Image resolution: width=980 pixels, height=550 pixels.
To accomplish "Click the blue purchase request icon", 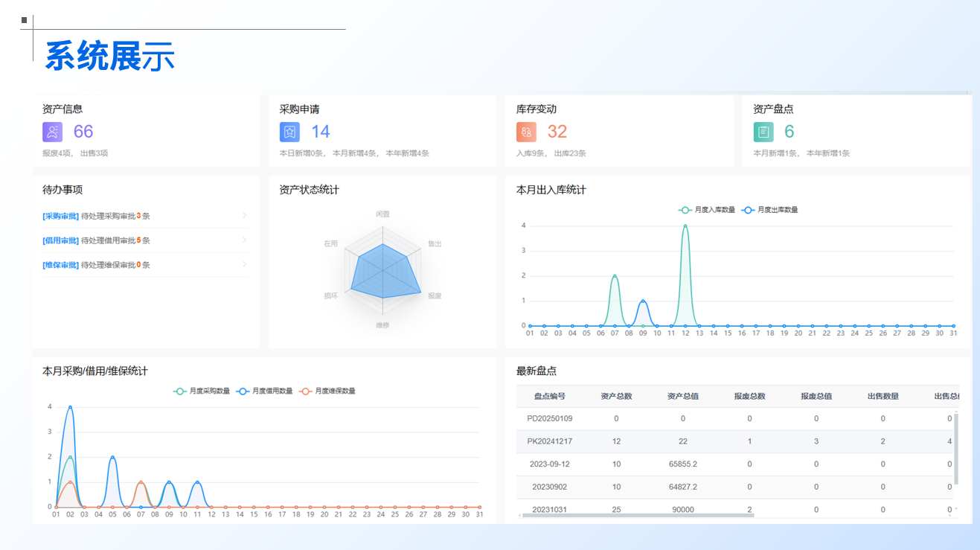I will click(289, 132).
